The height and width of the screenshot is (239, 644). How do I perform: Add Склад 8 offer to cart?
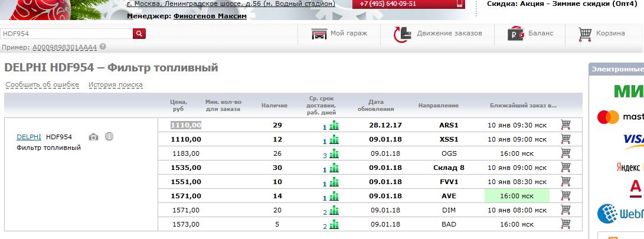pyautogui.click(x=565, y=168)
